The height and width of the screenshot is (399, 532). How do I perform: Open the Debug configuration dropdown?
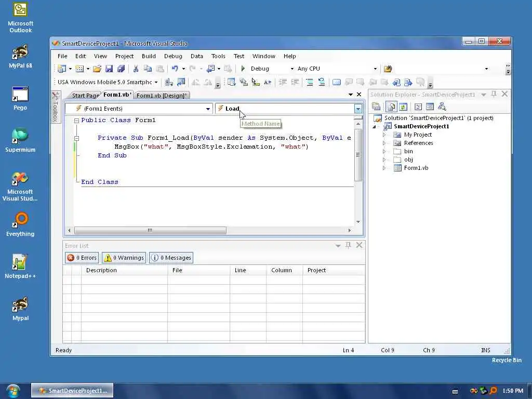pos(292,69)
